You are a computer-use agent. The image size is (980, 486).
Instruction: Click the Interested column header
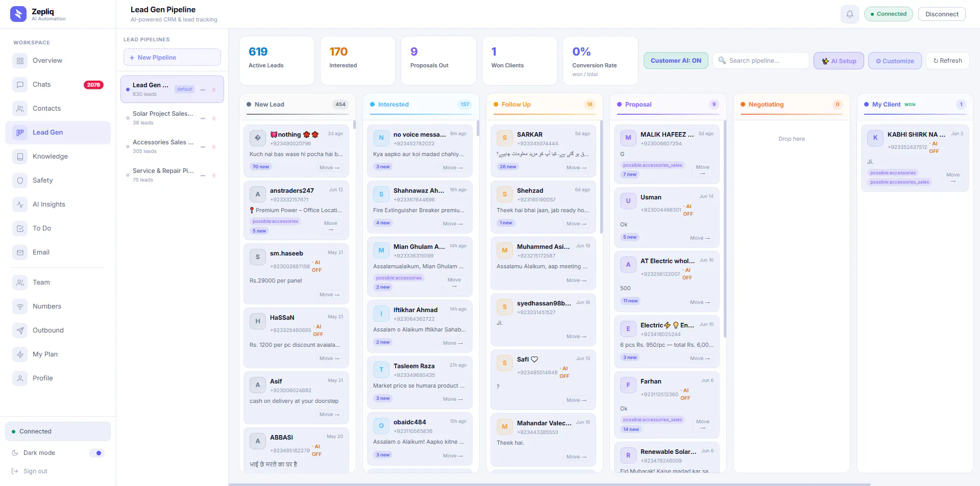(x=421, y=105)
